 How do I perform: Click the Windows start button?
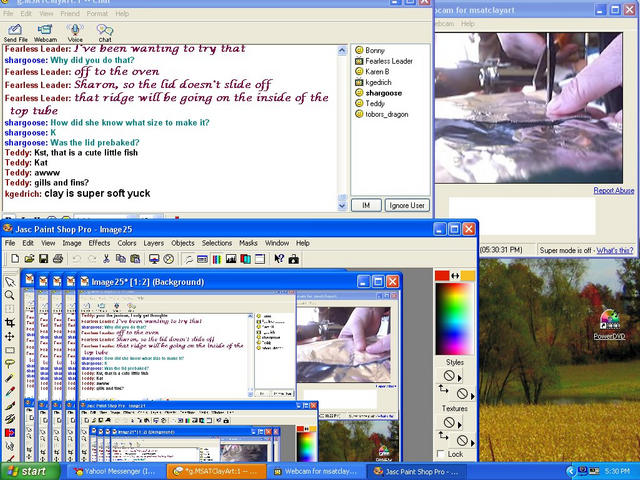point(29,471)
